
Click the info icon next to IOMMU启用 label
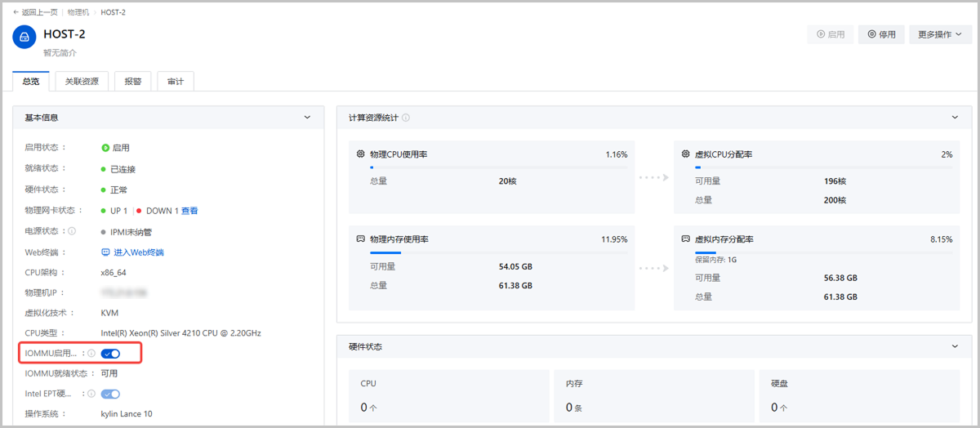pyautogui.click(x=91, y=354)
